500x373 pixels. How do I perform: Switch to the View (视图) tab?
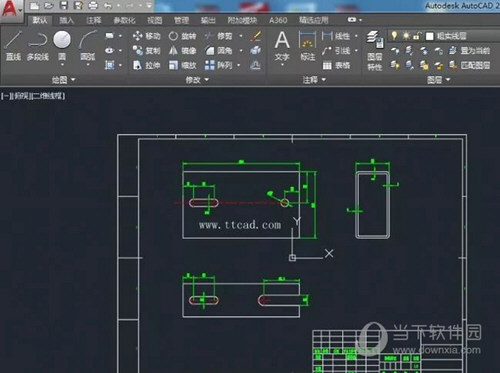(x=155, y=20)
